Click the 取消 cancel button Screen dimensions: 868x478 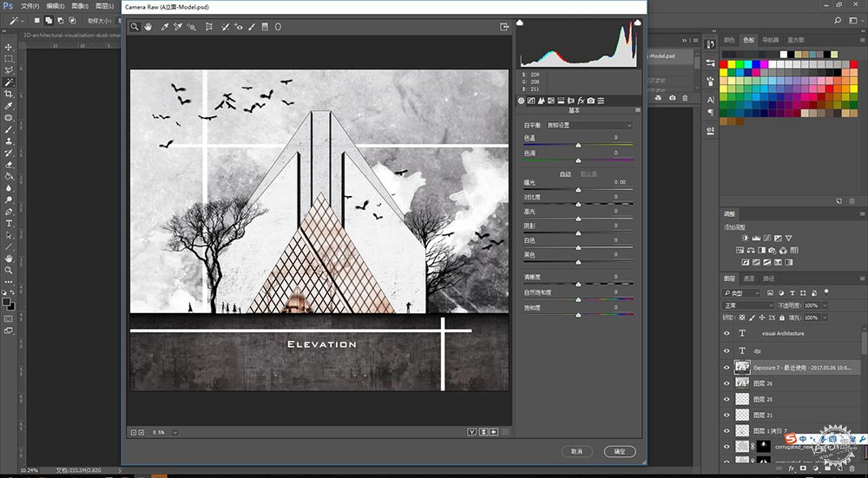pyautogui.click(x=577, y=451)
